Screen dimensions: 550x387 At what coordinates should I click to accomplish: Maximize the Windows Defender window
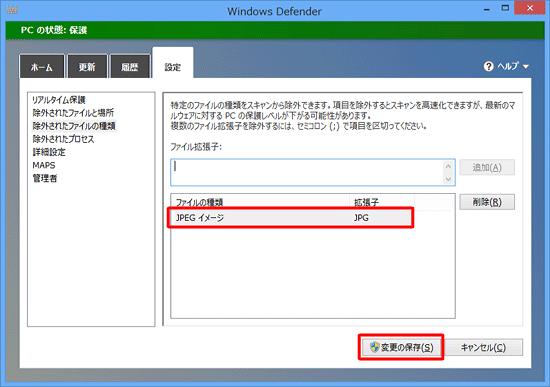(505, 8)
